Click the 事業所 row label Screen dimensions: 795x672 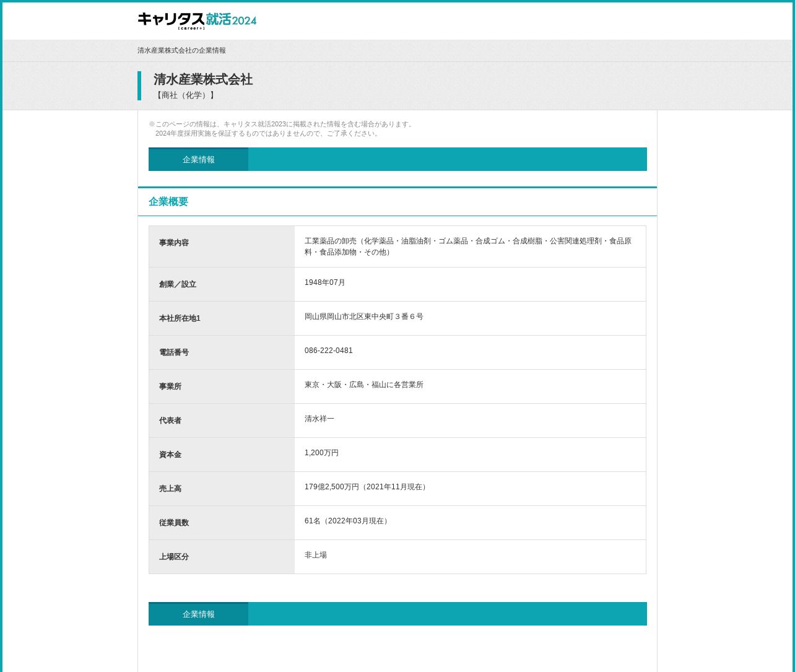pos(170,386)
